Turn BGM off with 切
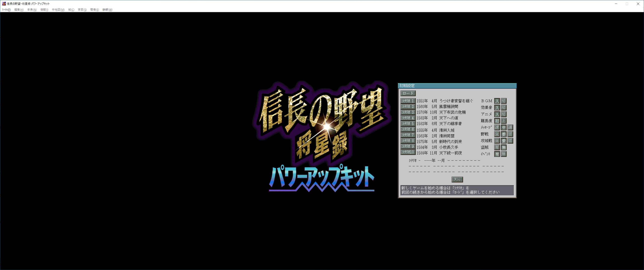644x270 pixels. (x=504, y=101)
